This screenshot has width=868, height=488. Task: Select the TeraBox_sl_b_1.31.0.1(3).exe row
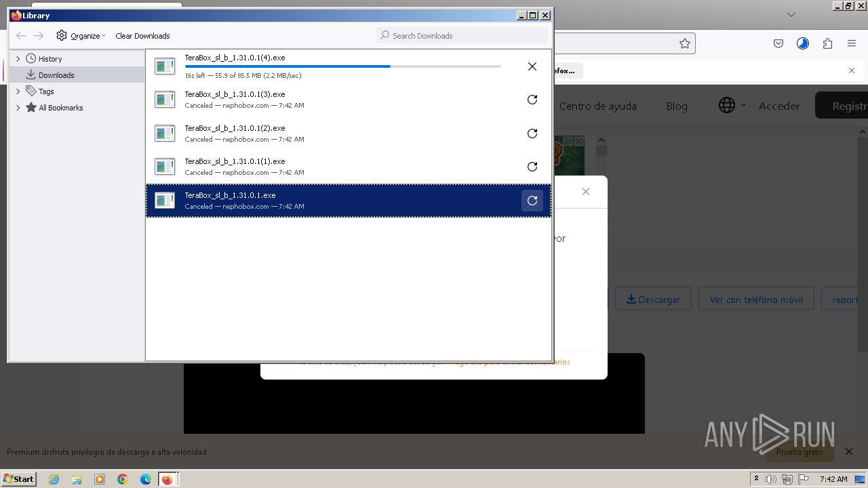click(x=349, y=100)
